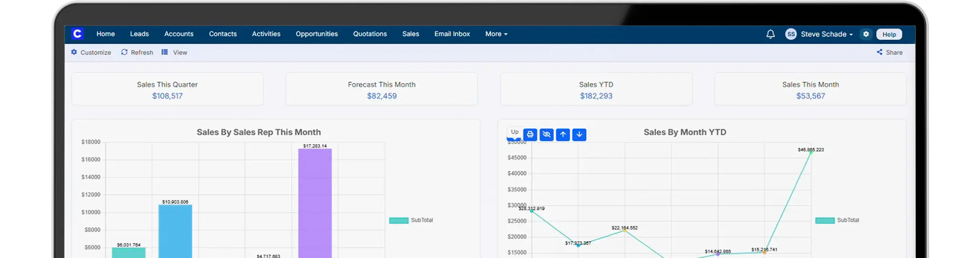The height and width of the screenshot is (258, 980).
Task: Click the Share link
Action: [x=889, y=52]
